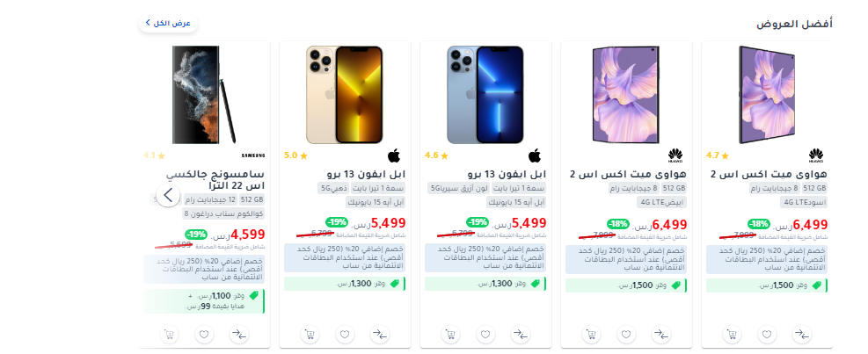Image resolution: width=868 pixels, height=354 pixels.
Task: Compare the black Huawei Mate Xs 2
Action: pyautogui.click(x=801, y=335)
